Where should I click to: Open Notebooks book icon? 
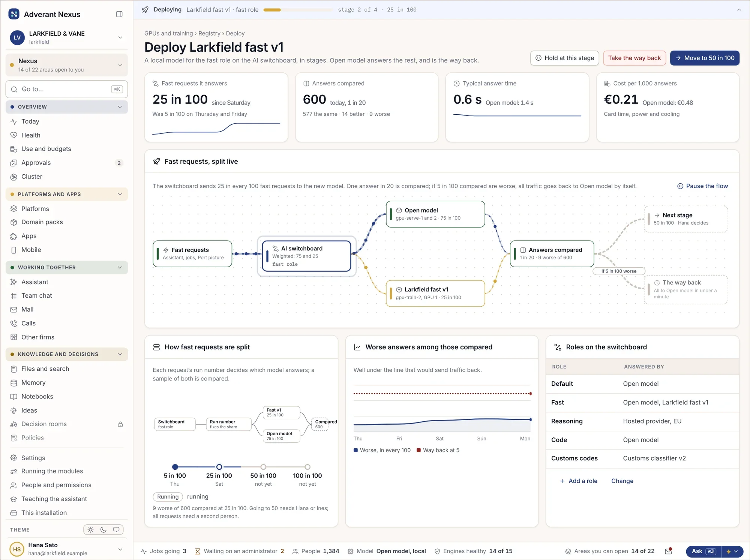[14, 397]
